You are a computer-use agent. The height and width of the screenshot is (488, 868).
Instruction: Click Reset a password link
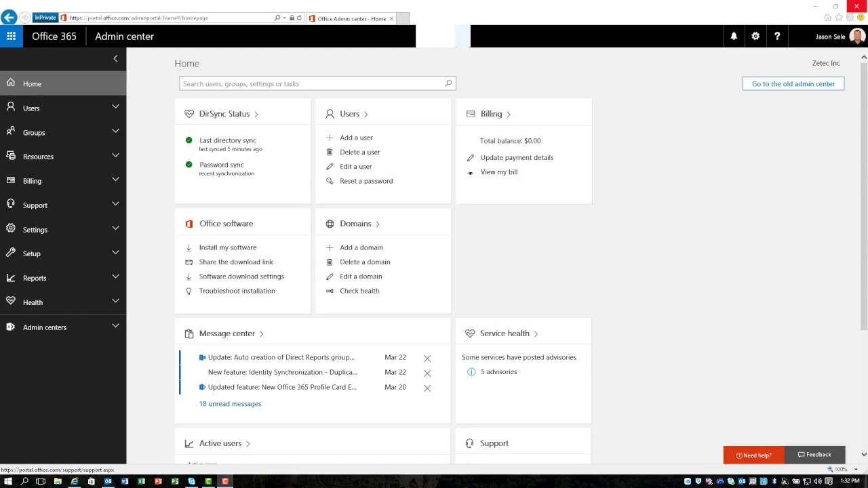(x=366, y=181)
